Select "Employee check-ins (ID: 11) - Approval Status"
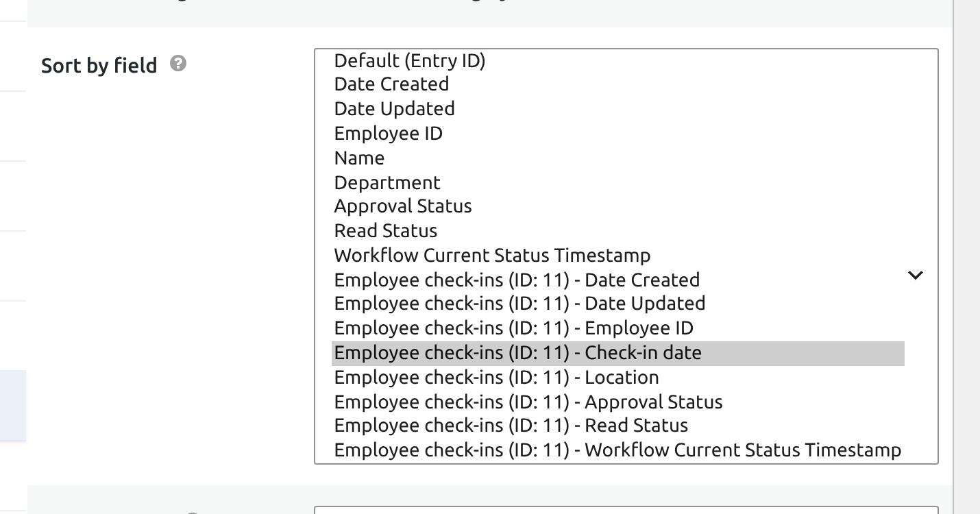Viewport: 980px width, 514px height. pos(618,402)
